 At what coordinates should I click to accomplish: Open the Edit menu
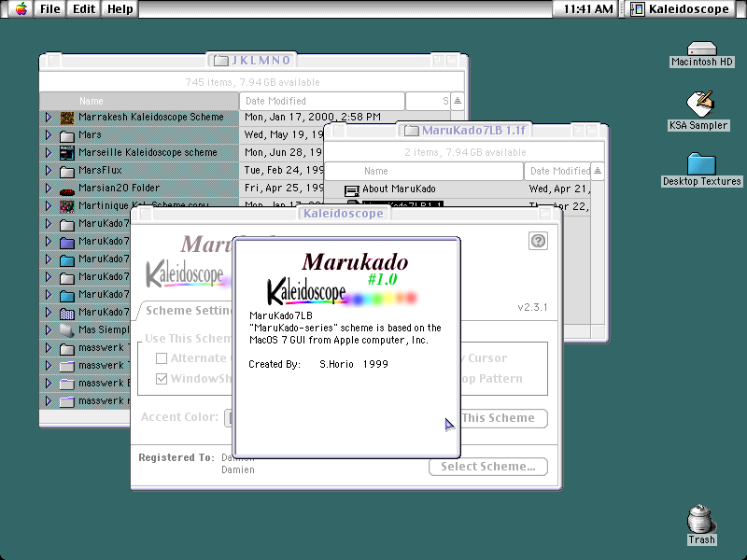(84, 8)
